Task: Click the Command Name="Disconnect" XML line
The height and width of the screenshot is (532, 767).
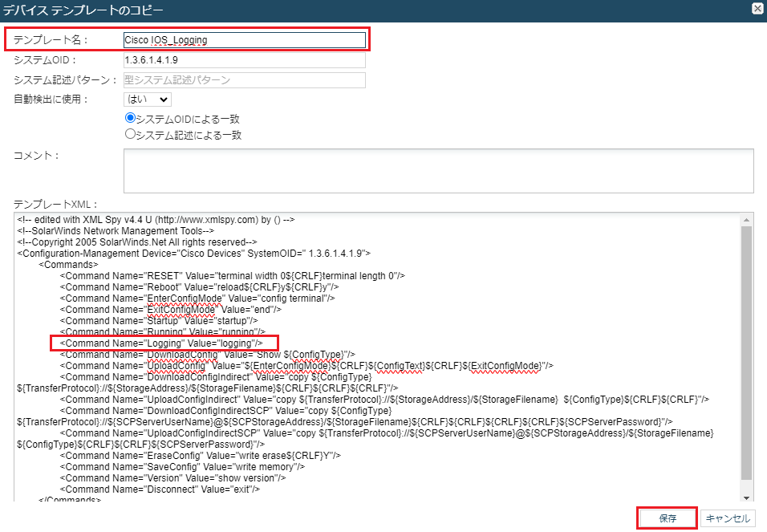Action: (x=160, y=489)
